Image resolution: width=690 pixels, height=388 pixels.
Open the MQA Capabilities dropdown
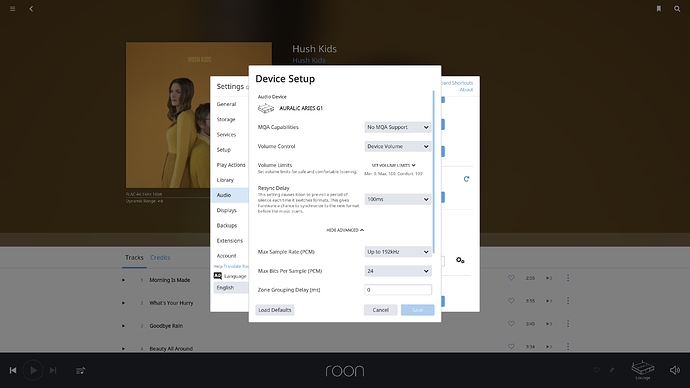point(398,127)
